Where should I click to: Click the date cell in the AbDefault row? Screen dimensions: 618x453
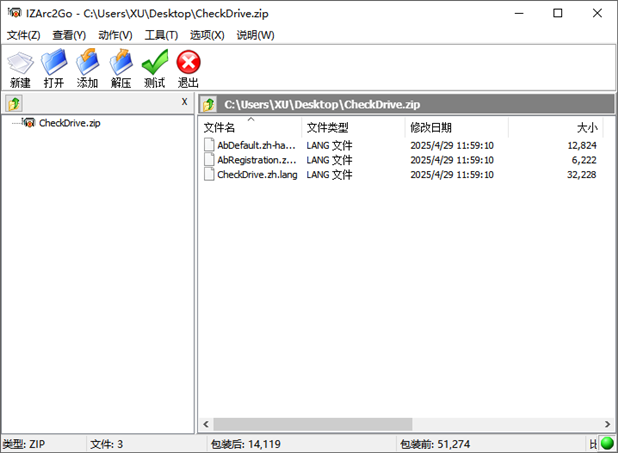[x=452, y=145]
